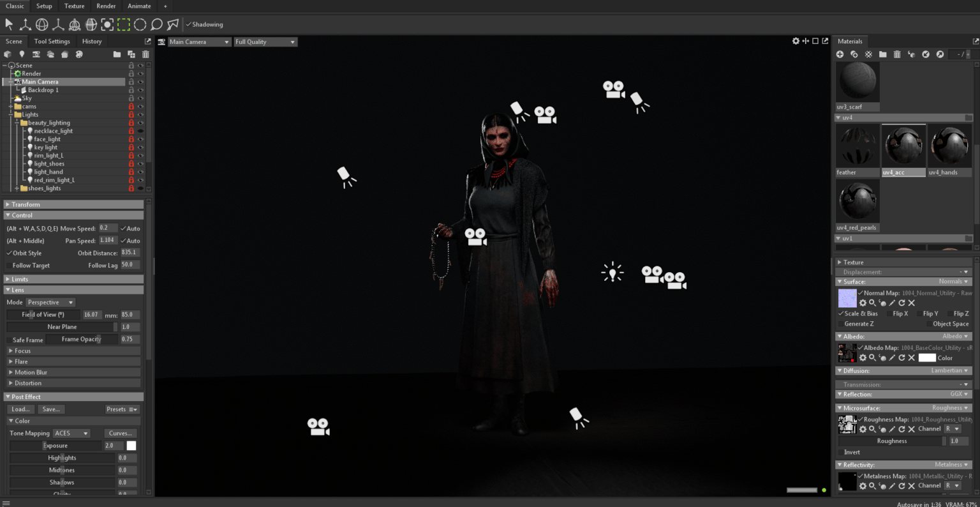The width and height of the screenshot is (980, 507).
Task: Choose the lasso selection tool
Action: tap(156, 24)
